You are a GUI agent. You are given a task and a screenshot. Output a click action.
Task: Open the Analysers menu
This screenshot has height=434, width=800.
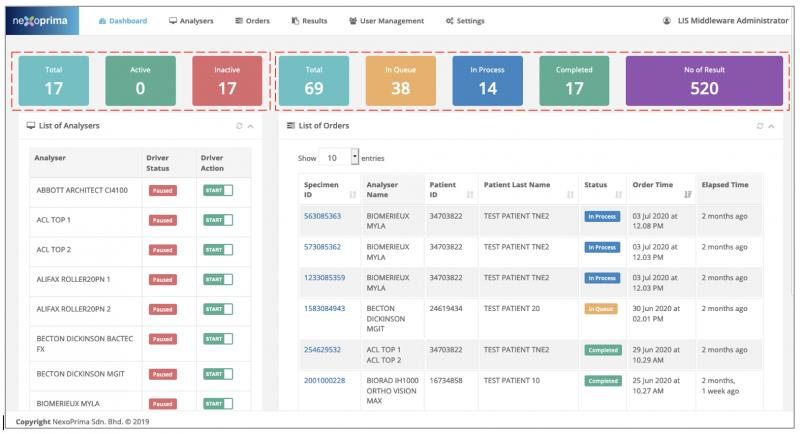(191, 21)
